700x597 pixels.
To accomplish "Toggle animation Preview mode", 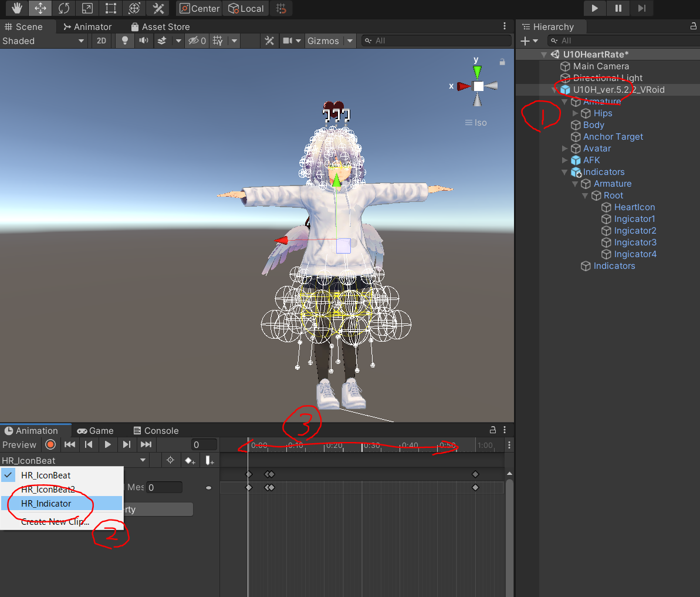I will coord(19,445).
